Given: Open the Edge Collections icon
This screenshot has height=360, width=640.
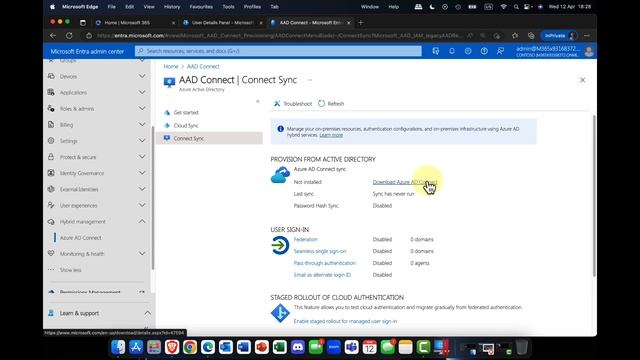Looking at the screenshot, I should click(x=531, y=36).
